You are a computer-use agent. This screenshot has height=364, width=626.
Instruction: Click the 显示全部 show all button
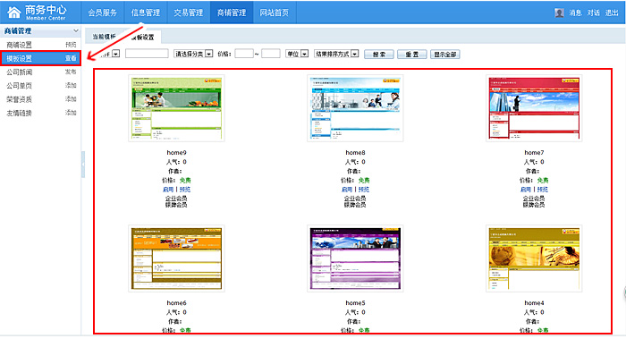444,55
